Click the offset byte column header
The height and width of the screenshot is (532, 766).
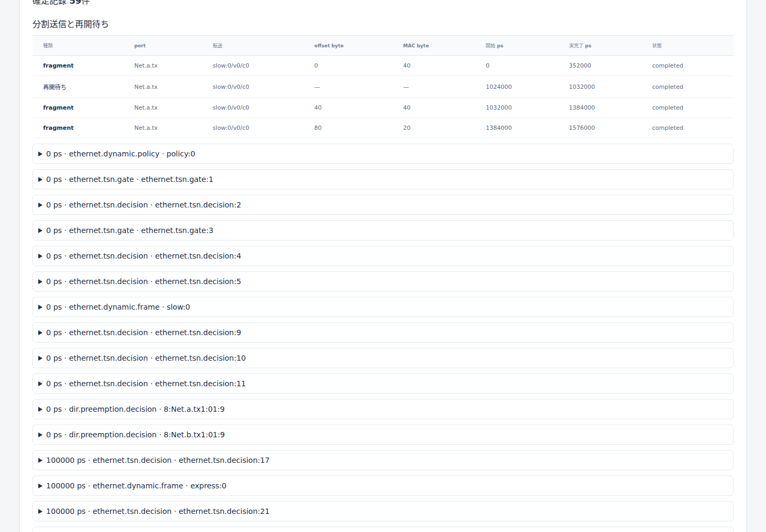point(329,46)
